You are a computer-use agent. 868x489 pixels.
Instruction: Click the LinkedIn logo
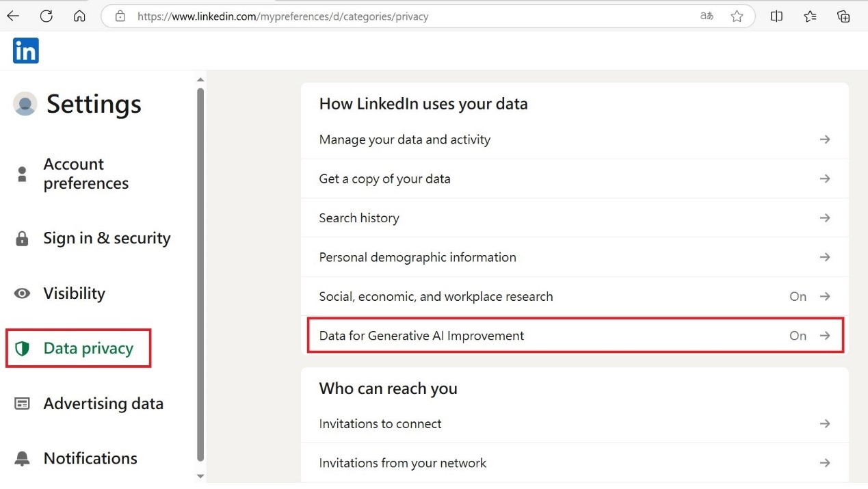tap(25, 51)
